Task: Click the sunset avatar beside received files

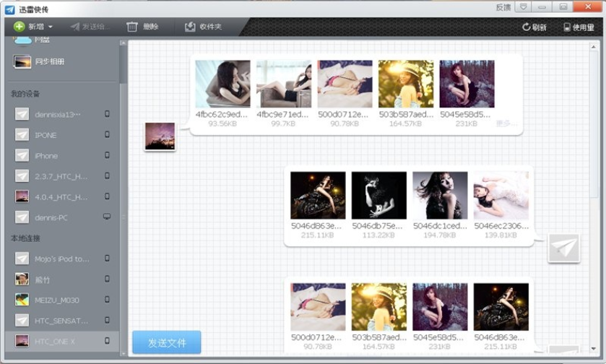Action: 160,136
